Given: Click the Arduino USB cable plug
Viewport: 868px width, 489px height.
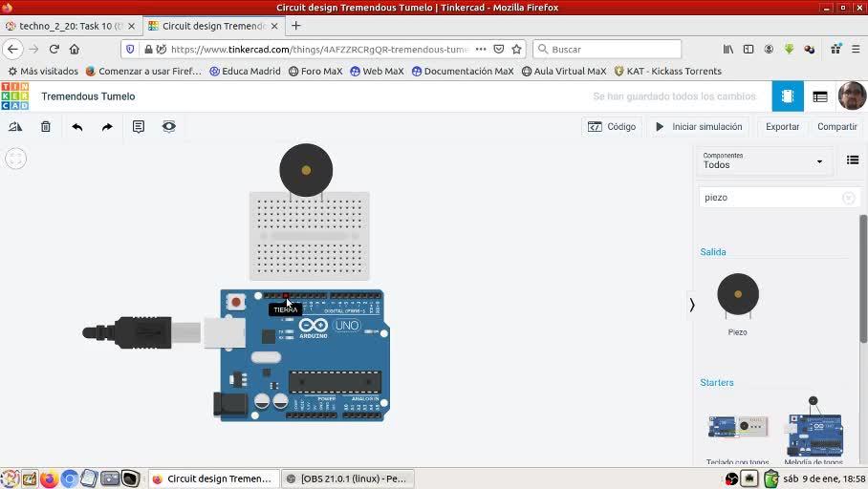Looking at the screenshot, I should pyautogui.click(x=141, y=332).
